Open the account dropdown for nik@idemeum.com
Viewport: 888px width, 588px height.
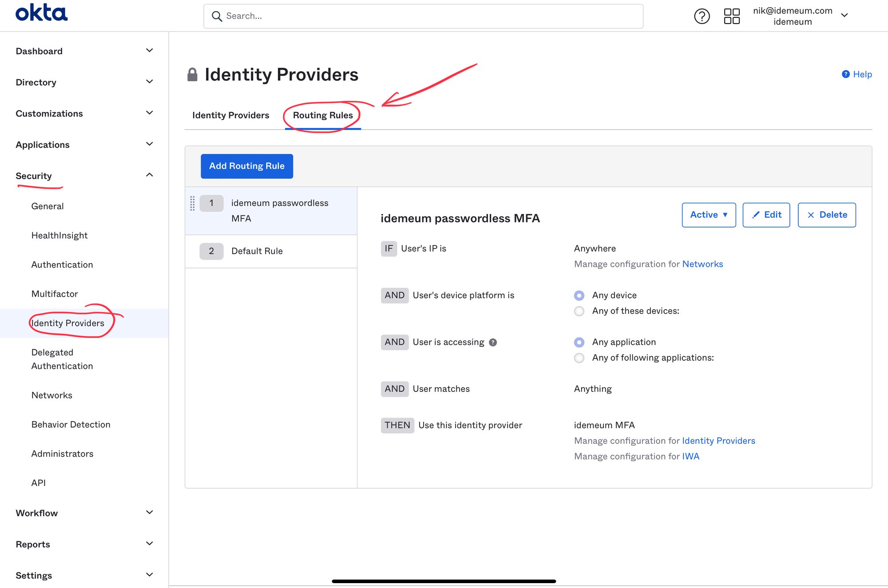tap(844, 16)
